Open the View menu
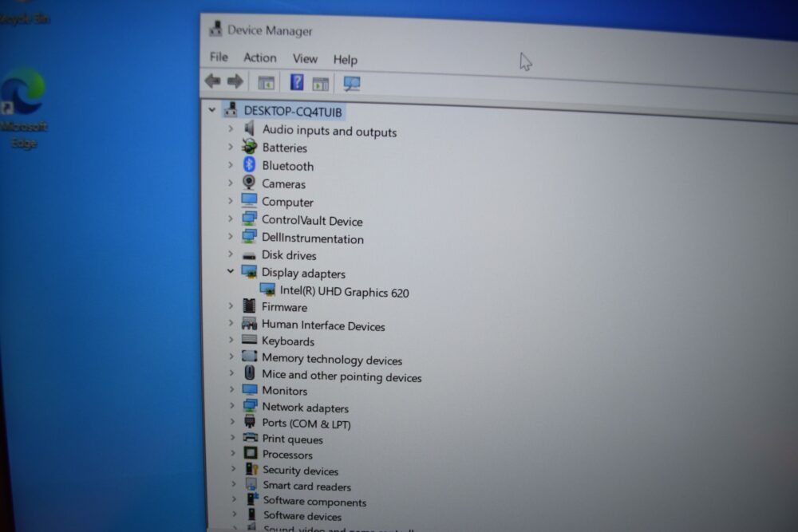 click(305, 58)
